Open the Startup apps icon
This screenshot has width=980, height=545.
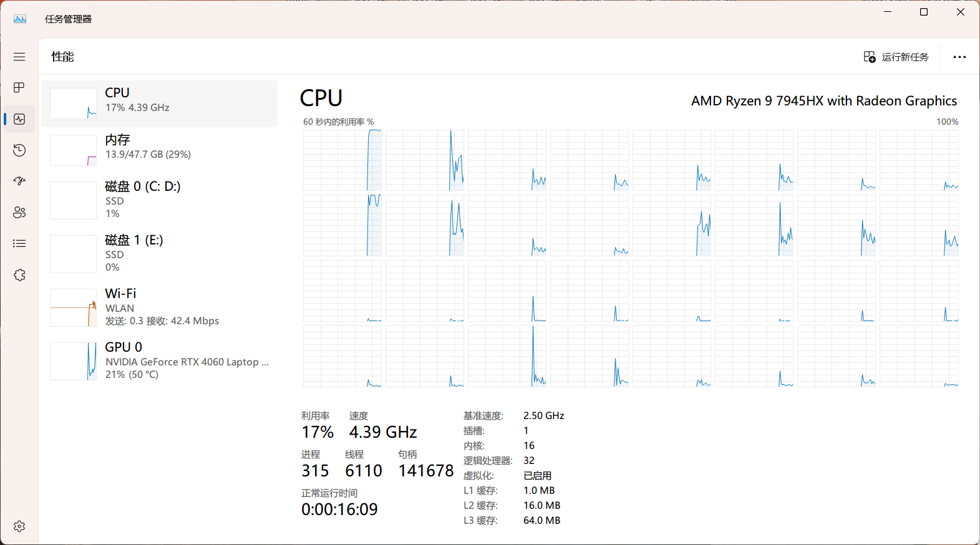coord(19,181)
